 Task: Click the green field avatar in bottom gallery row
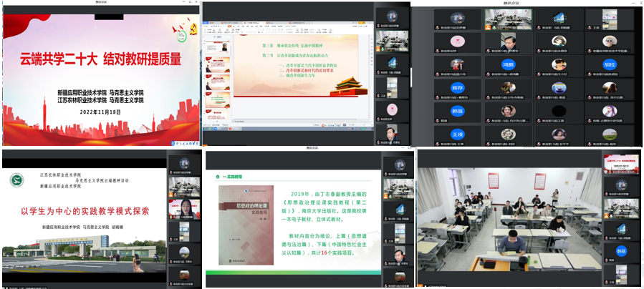610,134
